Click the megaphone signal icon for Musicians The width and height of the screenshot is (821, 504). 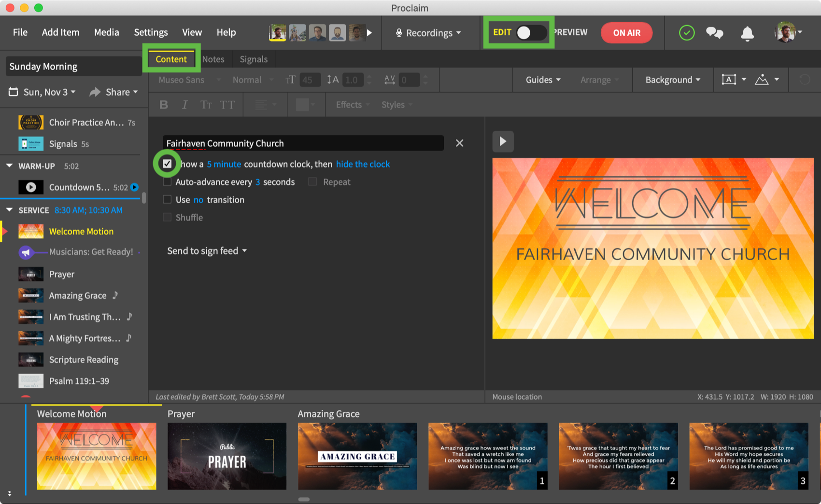coord(26,252)
